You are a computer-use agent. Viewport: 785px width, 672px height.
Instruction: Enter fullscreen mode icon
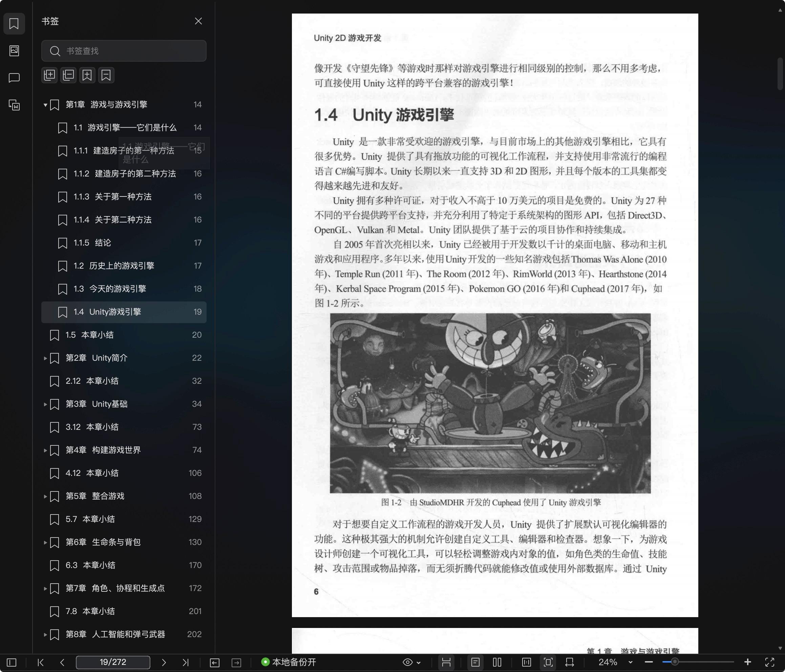click(x=769, y=662)
